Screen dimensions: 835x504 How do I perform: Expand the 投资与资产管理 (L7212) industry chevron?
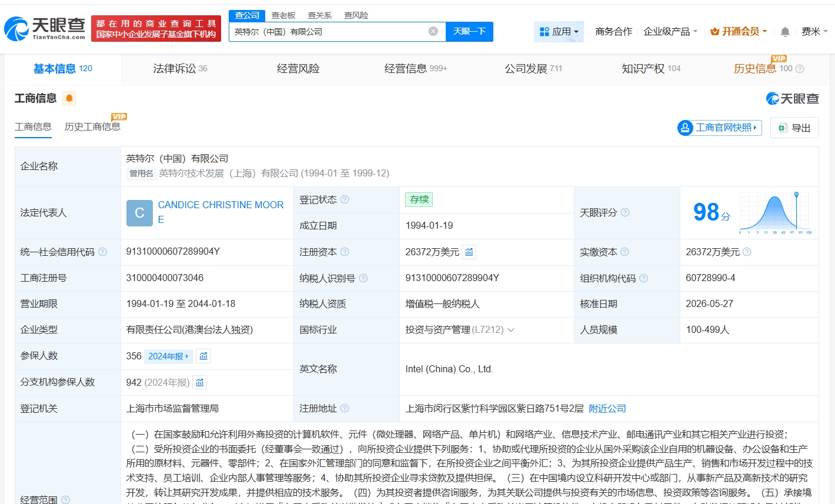tap(511, 330)
